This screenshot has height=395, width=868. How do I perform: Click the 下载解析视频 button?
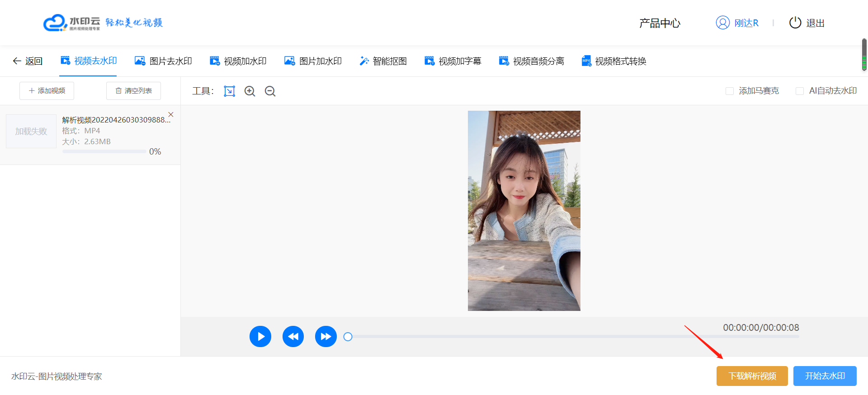752,376
